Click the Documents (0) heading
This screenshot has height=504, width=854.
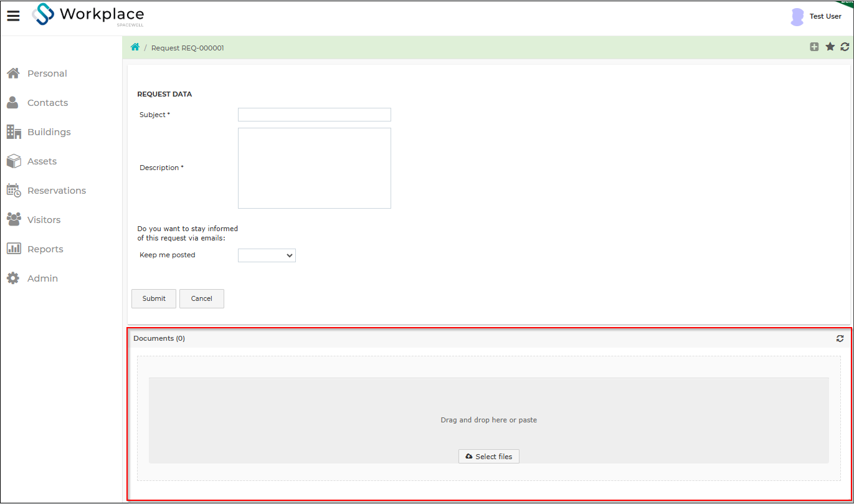159,338
